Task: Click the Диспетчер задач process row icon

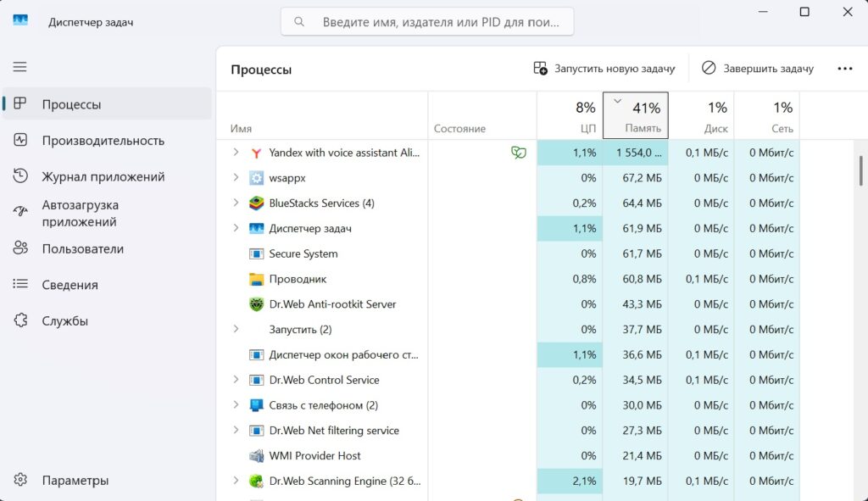Action: [x=256, y=228]
